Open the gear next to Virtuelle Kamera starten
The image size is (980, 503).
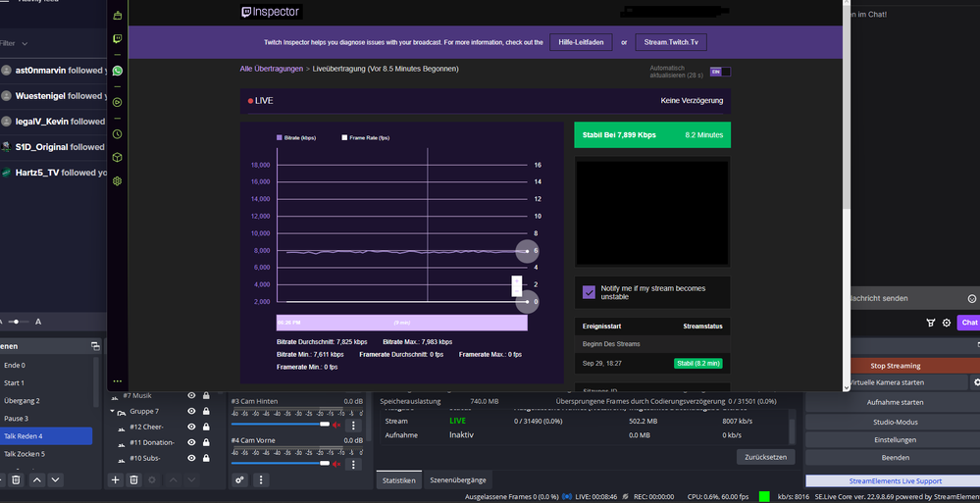tap(977, 381)
